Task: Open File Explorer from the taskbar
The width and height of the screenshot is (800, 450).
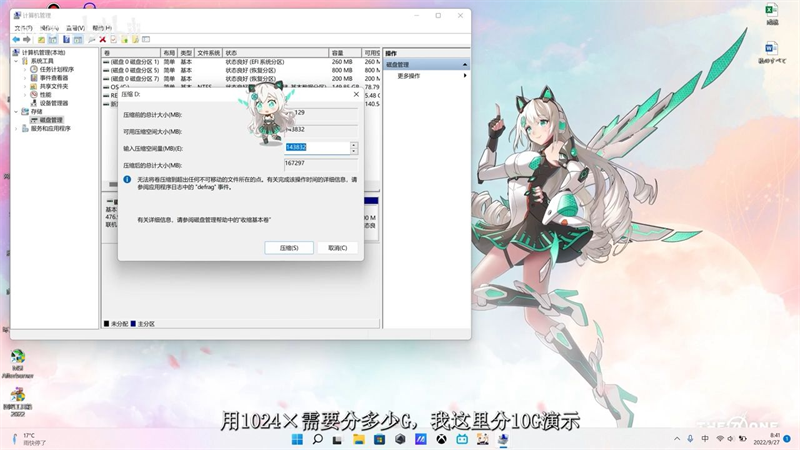Action: 359,439
